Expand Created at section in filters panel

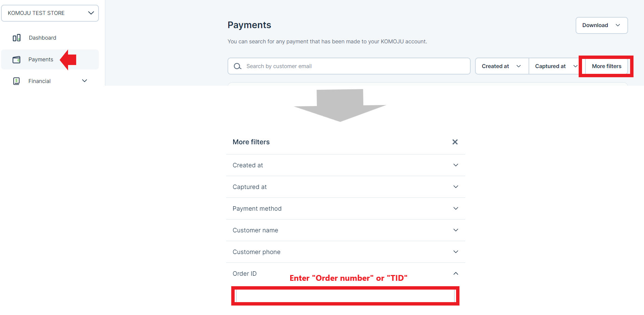[345, 165]
